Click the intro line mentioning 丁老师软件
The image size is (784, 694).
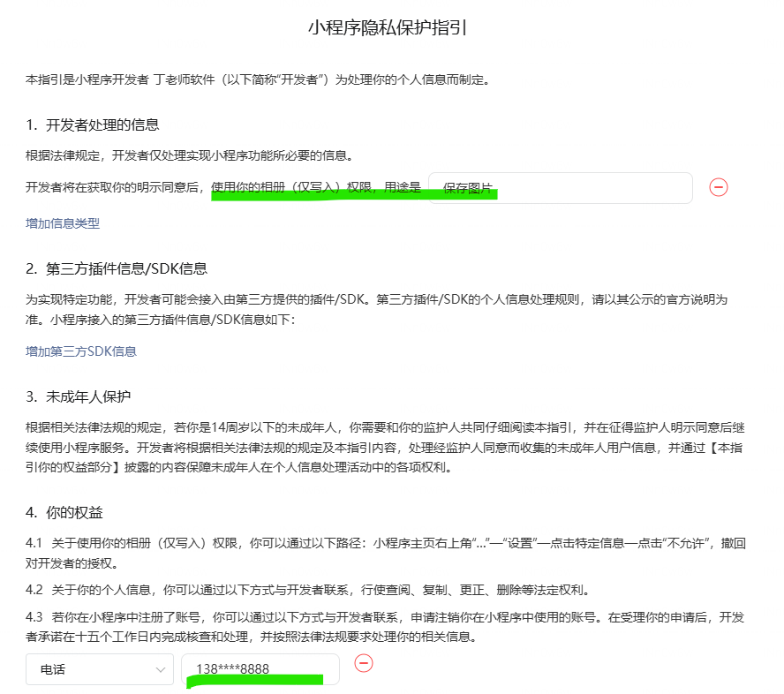pos(258,80)
